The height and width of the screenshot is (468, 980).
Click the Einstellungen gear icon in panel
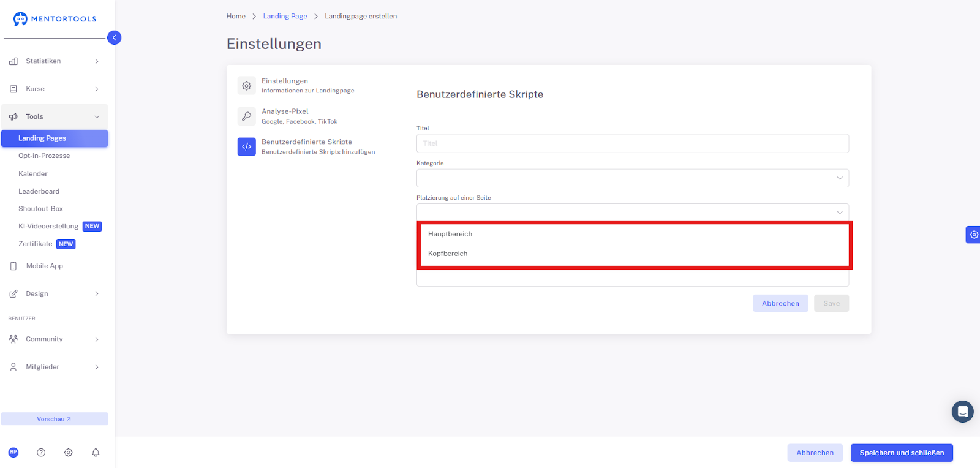(x=247, y=86)
